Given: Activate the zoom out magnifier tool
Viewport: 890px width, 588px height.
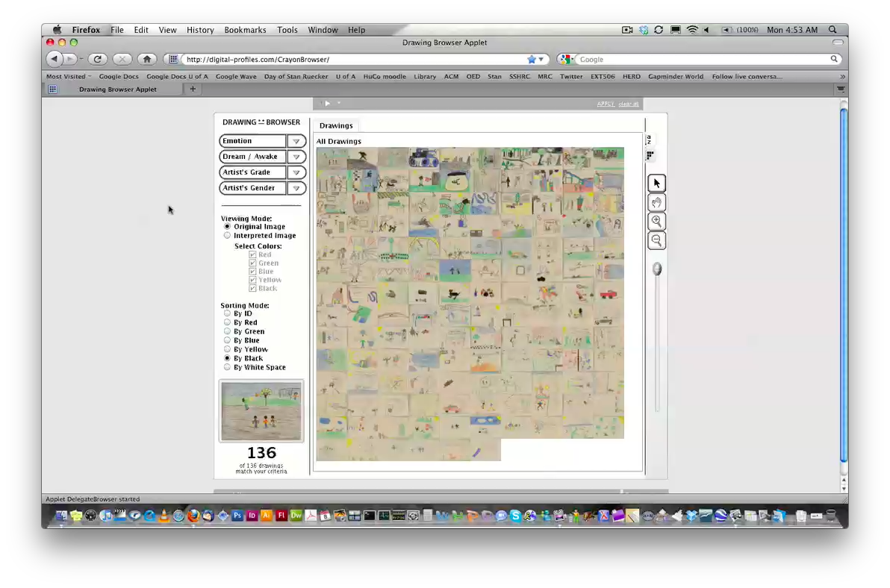Looking at the screenshot, I should click(656, 240).
